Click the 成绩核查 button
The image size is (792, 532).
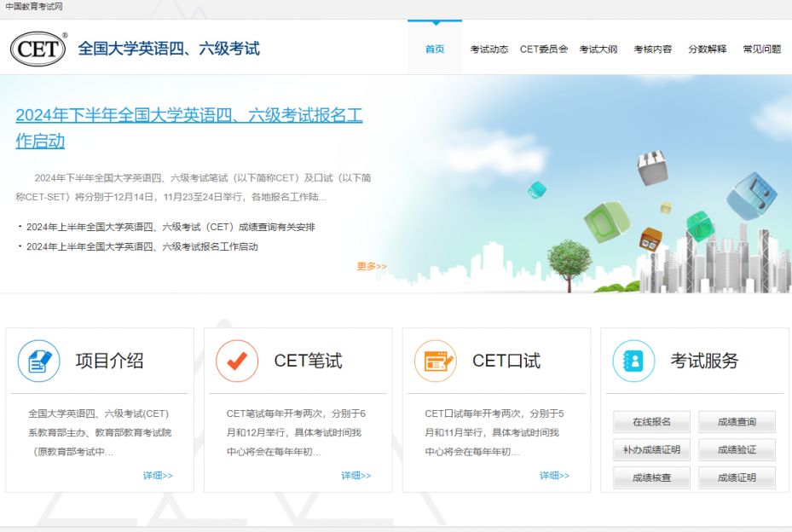click(x=651, y=477)
